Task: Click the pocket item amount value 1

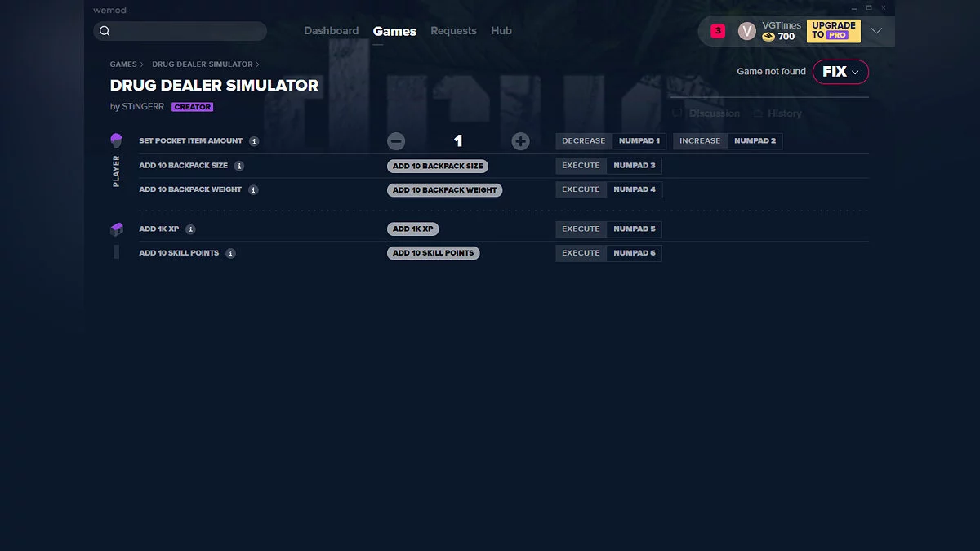Action: 458,141
